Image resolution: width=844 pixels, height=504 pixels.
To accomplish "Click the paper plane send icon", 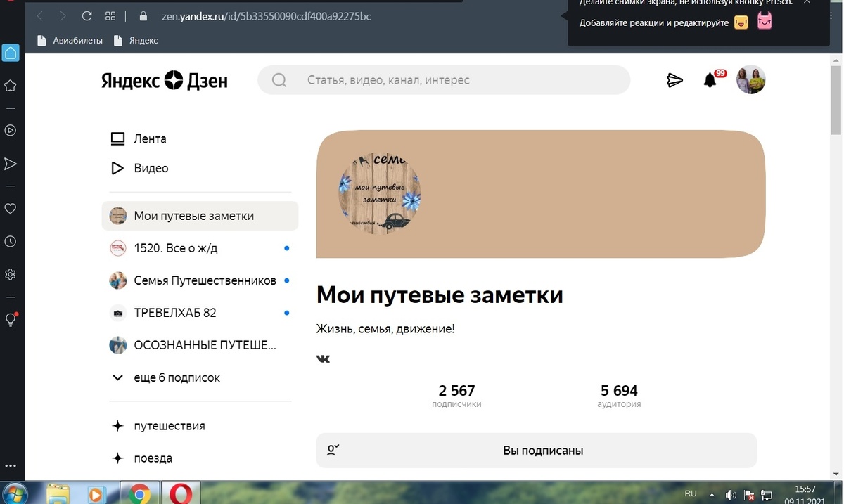I will click(674, 79).
